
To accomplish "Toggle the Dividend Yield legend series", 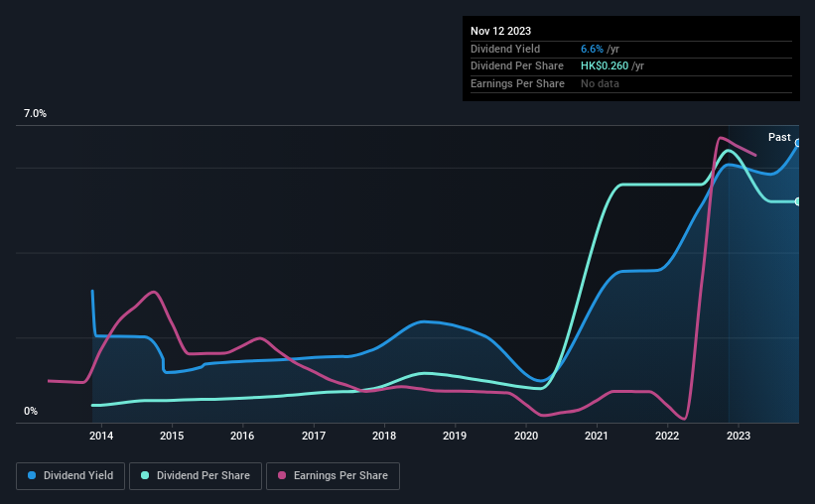I will point(70,476).
